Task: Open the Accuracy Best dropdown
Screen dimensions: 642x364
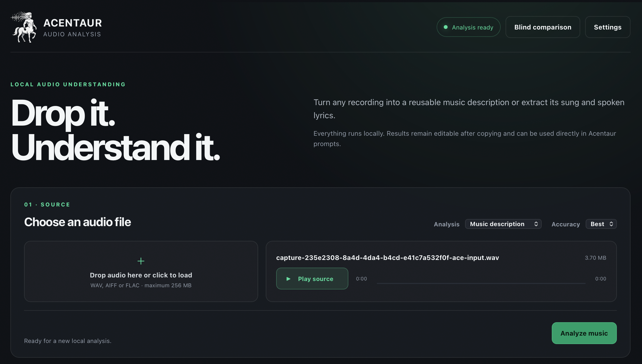Action: (x=601, y=224)
